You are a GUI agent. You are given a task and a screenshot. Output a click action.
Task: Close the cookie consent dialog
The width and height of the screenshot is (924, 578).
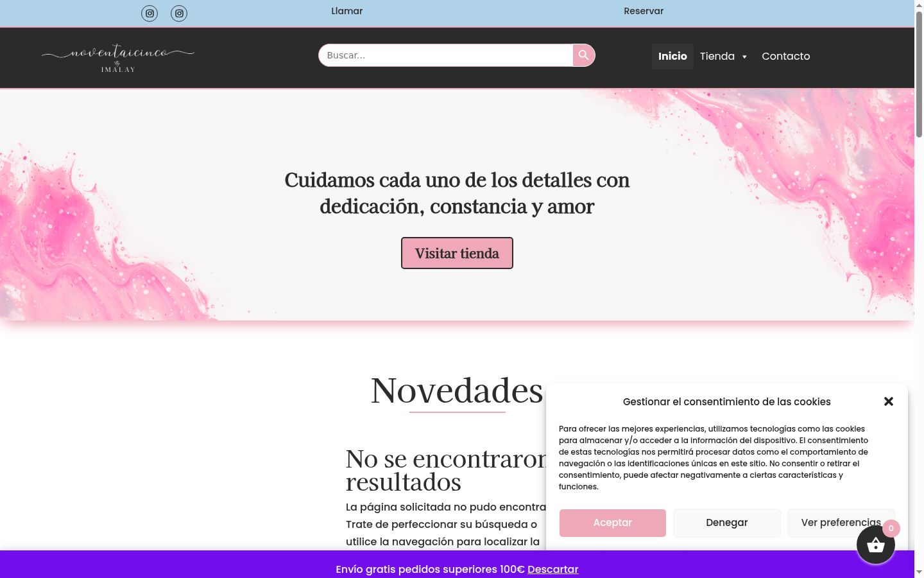[889, 401]
